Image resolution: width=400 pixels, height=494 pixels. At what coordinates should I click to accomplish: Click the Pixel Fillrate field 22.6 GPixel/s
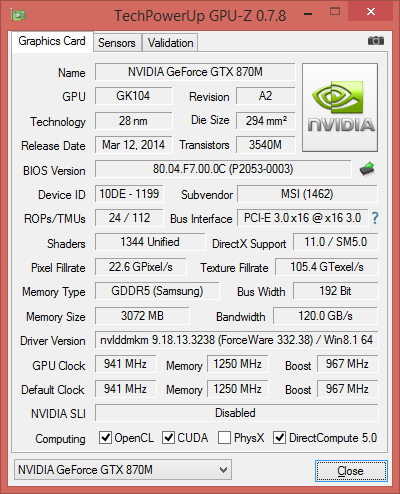click(x=141, y=267)
